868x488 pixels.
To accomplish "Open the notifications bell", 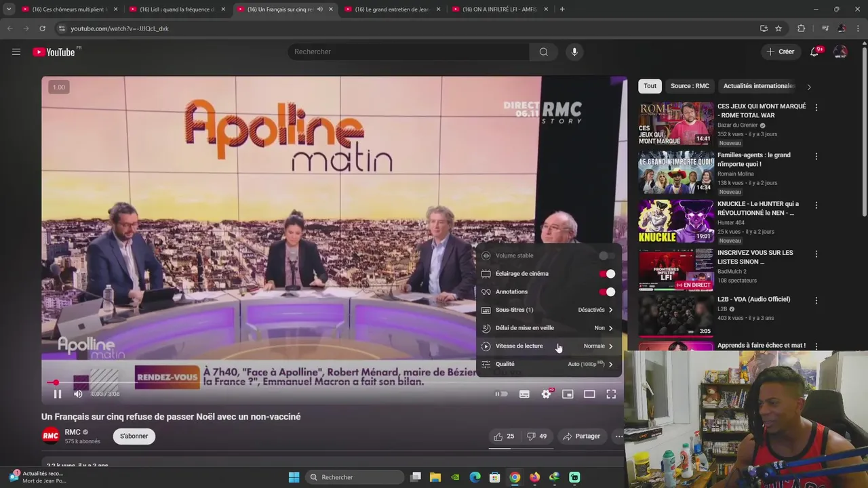I will point(815,52).
